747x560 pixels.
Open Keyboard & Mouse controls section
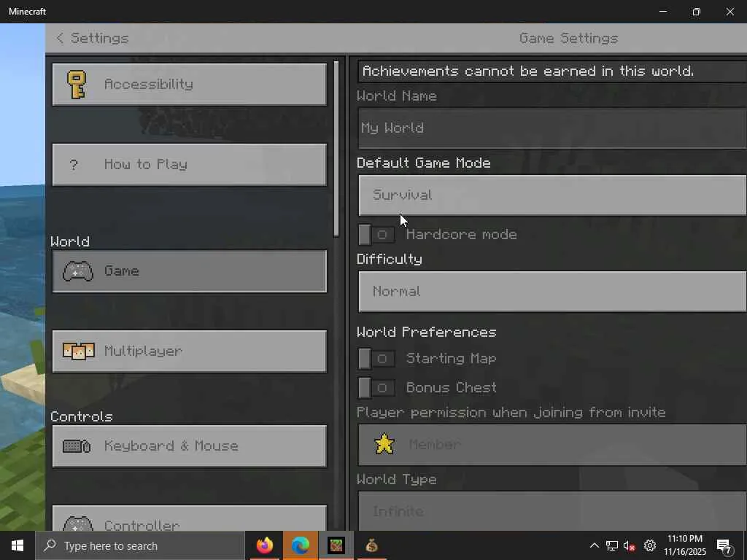189,446
